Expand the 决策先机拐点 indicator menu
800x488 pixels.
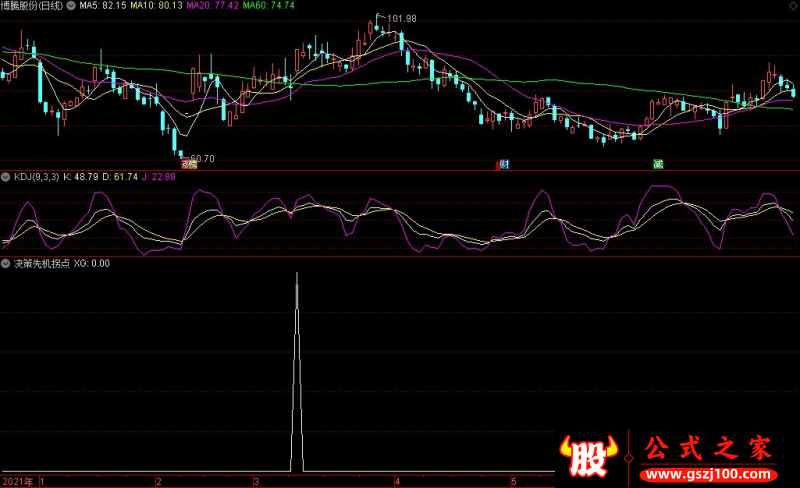(6, 263)
